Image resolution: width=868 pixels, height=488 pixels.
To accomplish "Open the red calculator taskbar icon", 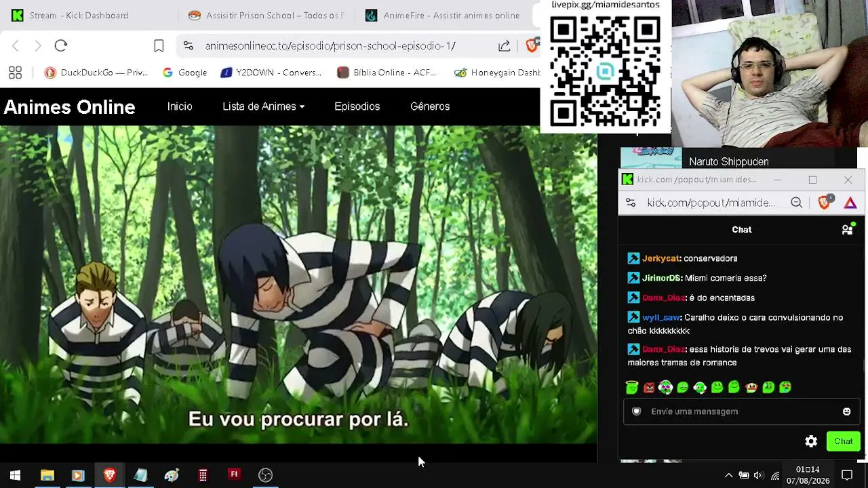I will (203, 475).
